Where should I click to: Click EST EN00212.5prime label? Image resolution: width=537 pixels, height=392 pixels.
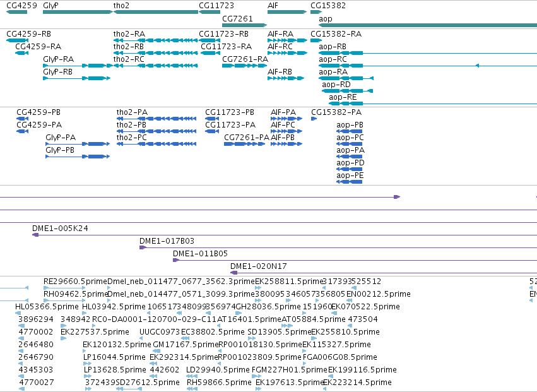[x=379, y=294]
